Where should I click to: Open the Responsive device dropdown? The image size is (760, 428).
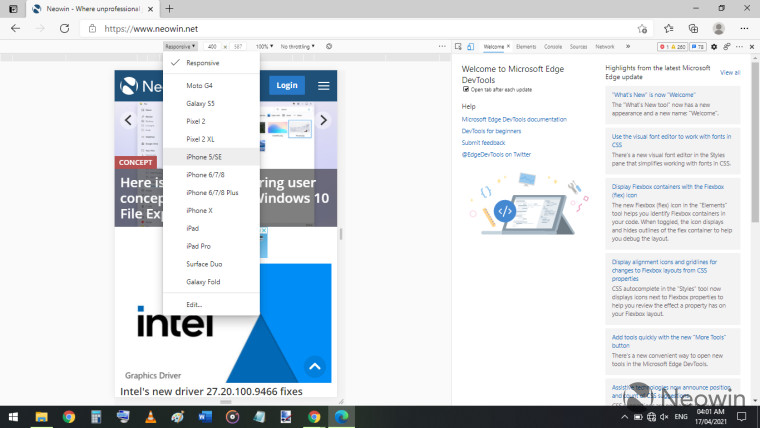click(x=180, y=47)
